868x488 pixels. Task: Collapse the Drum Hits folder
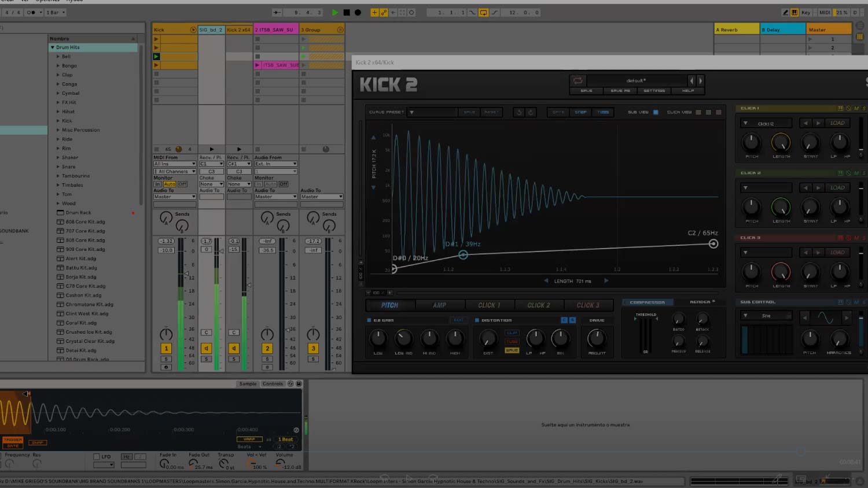53,47
